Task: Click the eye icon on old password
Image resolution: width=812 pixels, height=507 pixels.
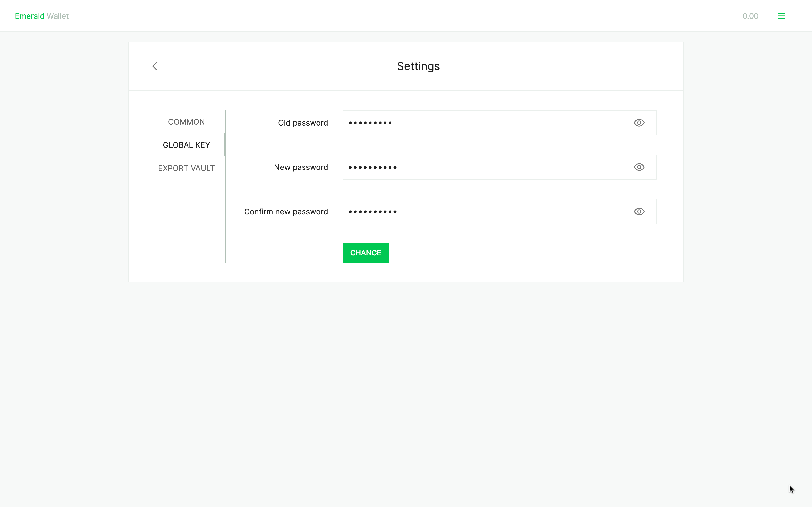Action: click(x=639, y=123)
